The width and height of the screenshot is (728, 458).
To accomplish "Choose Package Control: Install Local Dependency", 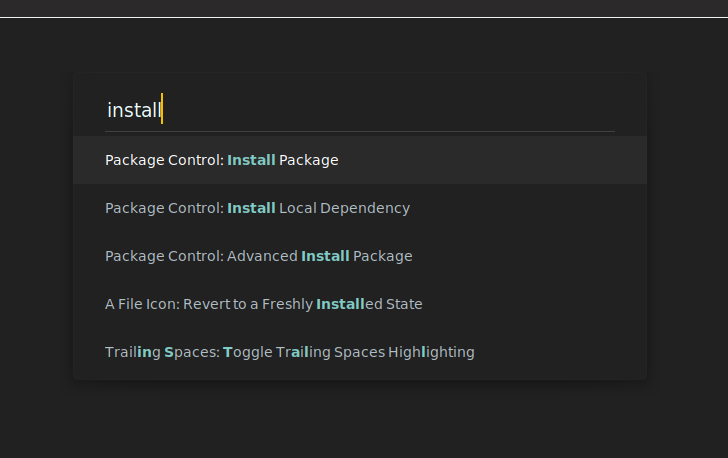I will tap(257, 208).
